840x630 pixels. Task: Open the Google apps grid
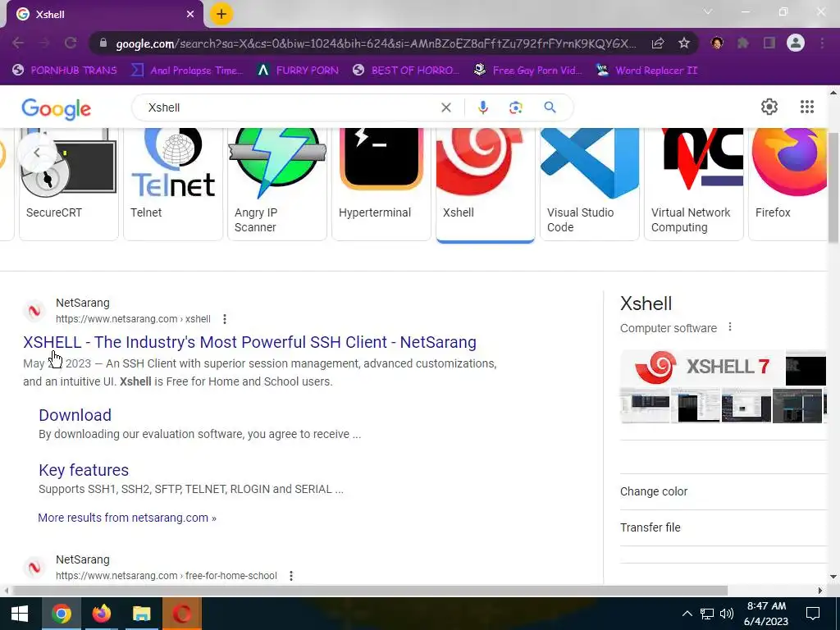tap(807, 107)
